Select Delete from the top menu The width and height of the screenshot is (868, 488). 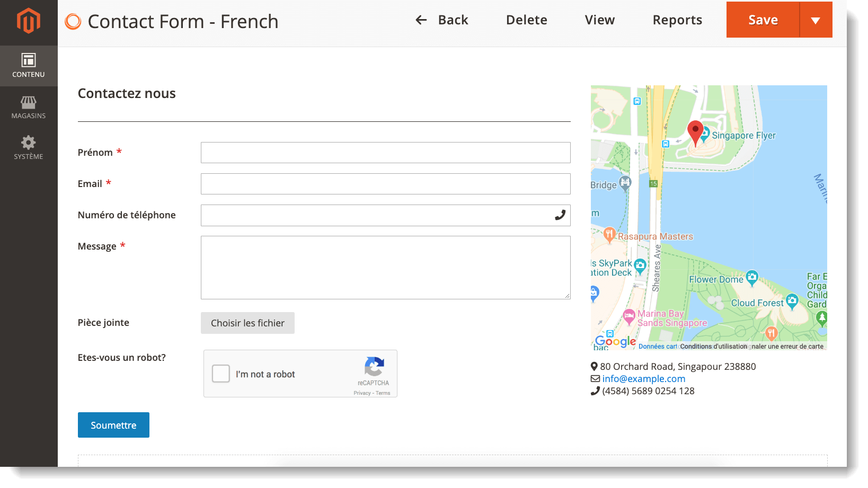pyautogui.click(x=526, y=20)
